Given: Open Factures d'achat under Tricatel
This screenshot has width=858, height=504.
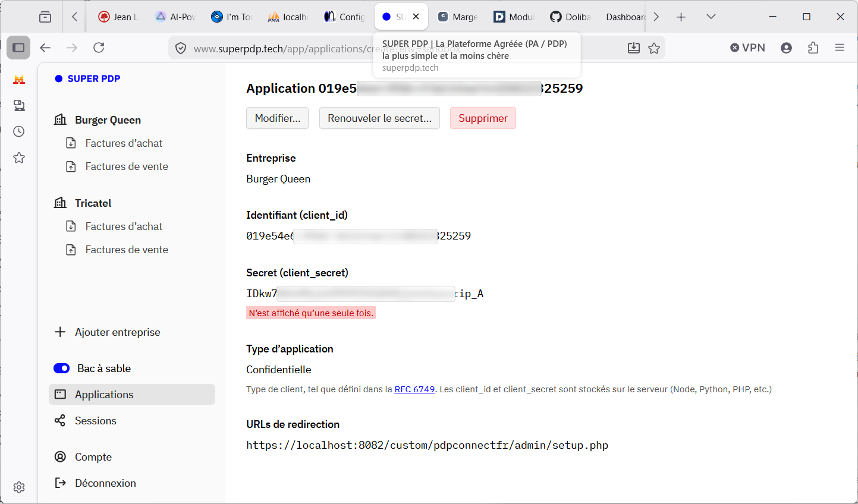Looking at the screenshot, I should 124,226.
